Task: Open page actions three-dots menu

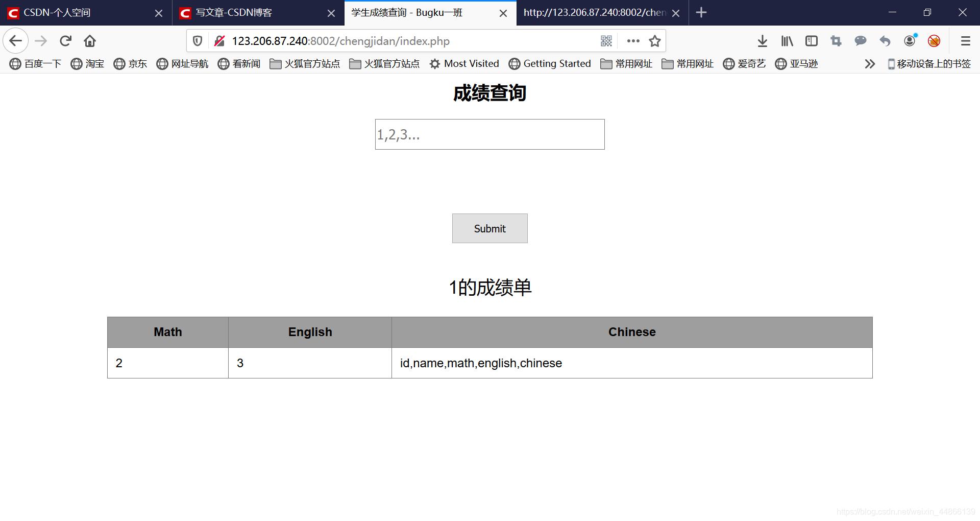Action: click(x=633, y=41)
